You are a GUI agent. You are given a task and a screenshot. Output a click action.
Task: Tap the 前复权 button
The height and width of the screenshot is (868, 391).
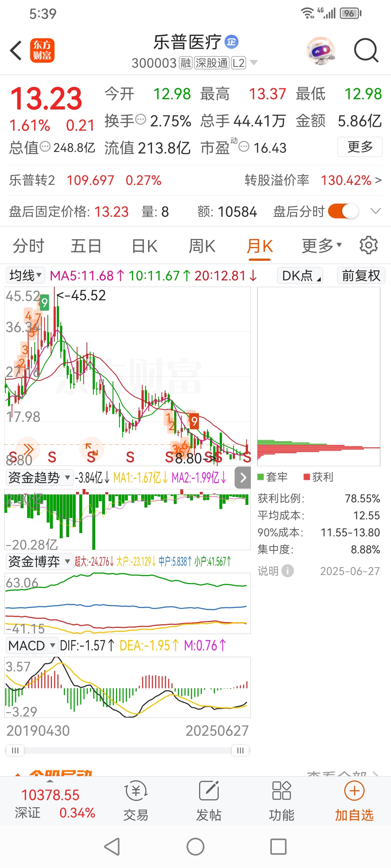click(361, 276)
